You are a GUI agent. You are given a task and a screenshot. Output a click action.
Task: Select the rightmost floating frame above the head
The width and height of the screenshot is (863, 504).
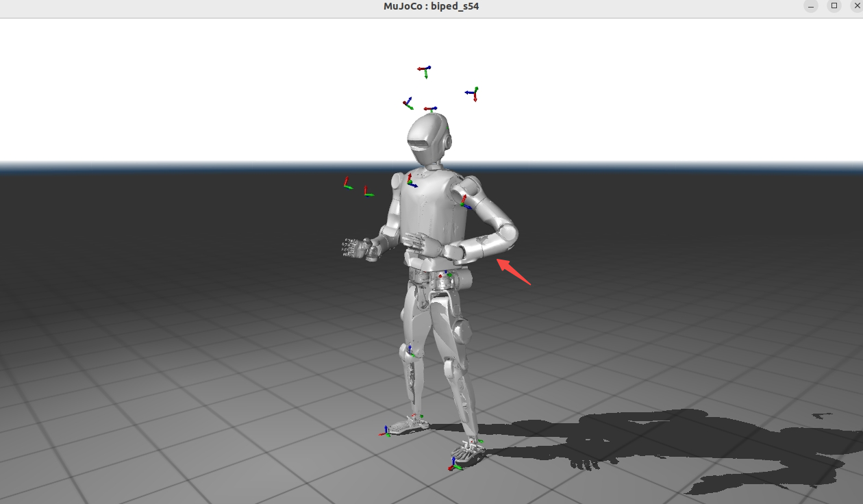(x=472, y=93)
